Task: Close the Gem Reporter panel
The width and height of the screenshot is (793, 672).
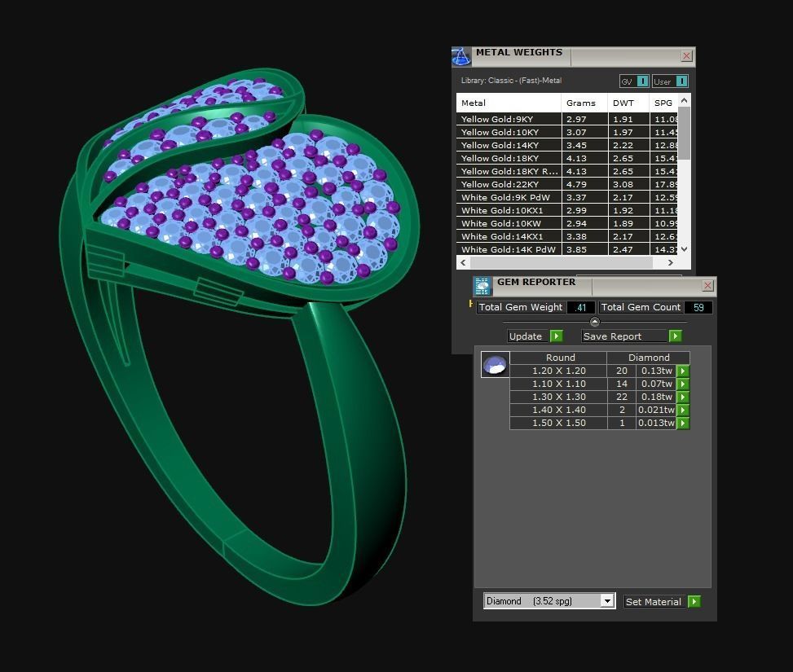Action: (707, 286)
